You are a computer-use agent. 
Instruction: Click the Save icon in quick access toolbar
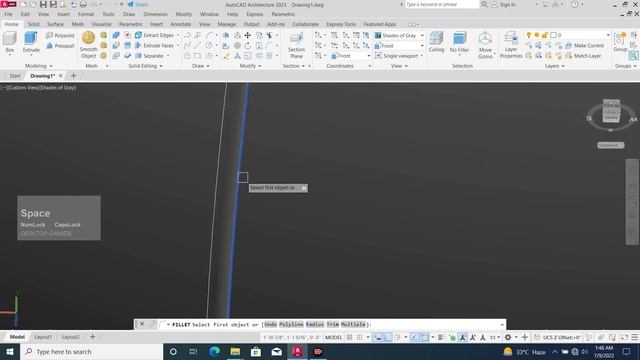[x=43, y=4]
